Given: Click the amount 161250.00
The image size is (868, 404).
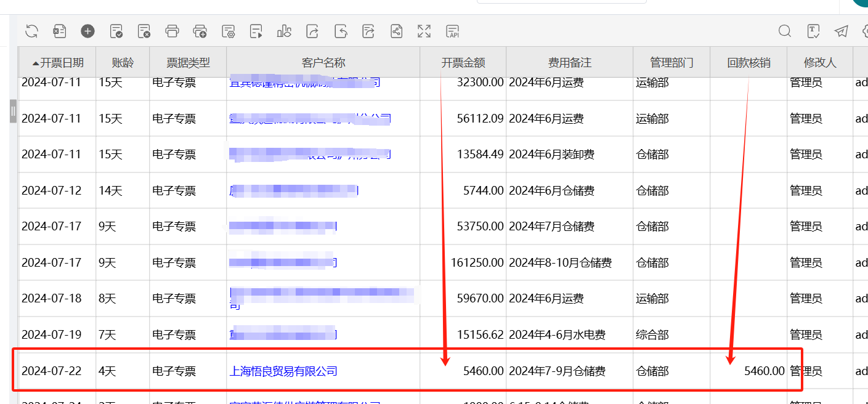Looking at the screenshot, I should [x=477, y=263].
